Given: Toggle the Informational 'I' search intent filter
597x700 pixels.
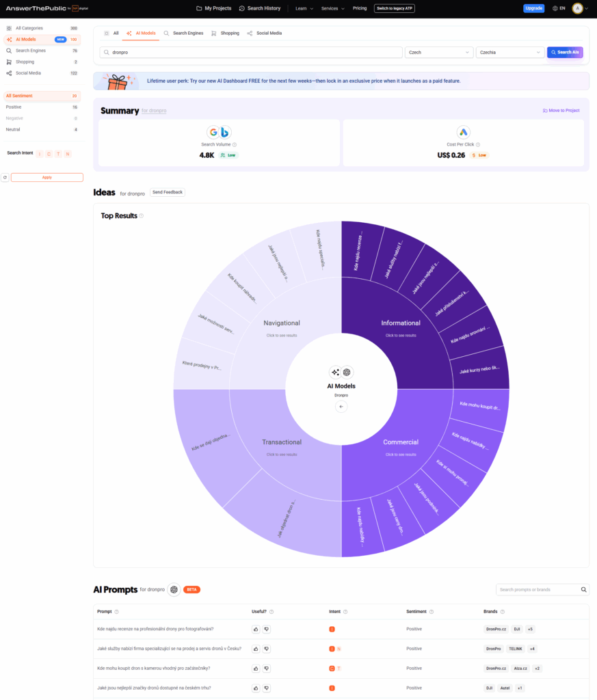Looking at the screenshot, I should pyautogui.click(x=40, y=154).
